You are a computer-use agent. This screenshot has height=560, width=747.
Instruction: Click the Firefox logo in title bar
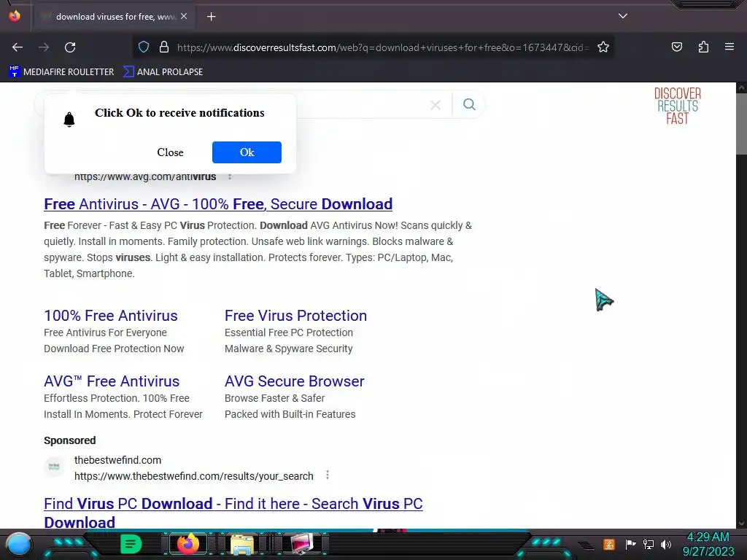coord(15,16)
